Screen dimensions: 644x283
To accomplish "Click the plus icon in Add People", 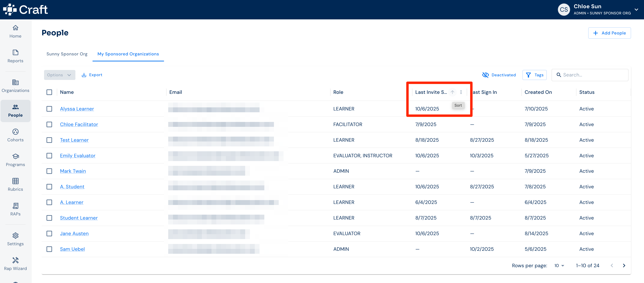I will coord(596,33).
